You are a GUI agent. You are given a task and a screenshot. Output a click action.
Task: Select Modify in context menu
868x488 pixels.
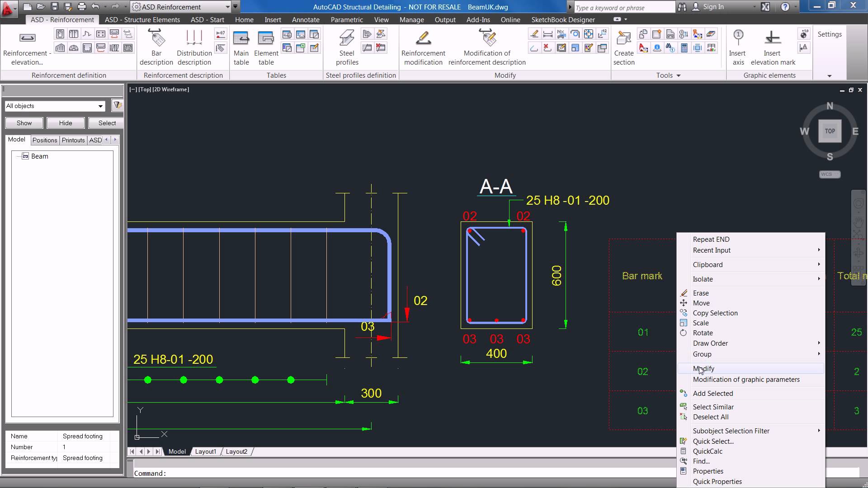[x=751, y=369]
